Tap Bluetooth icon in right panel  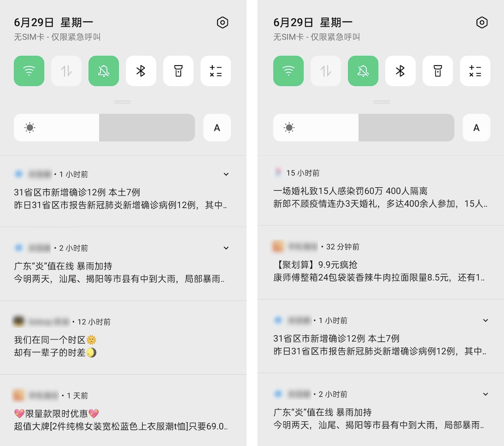coord(400,71)
